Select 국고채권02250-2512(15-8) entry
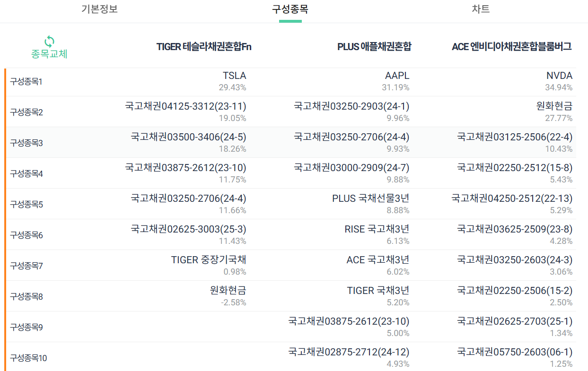Viewport: 588px width, 371px height. click(515, 168)
